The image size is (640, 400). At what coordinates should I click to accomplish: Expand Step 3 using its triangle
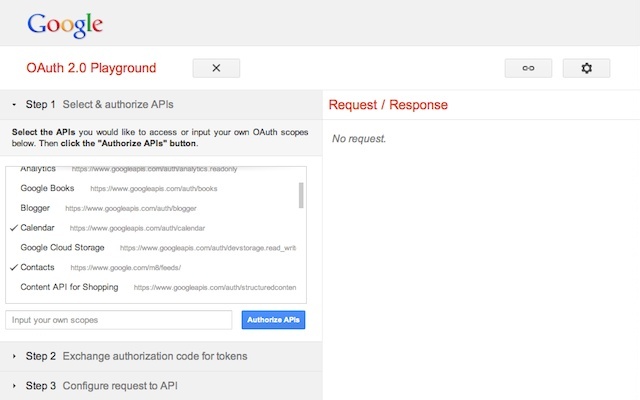point(14,386)
